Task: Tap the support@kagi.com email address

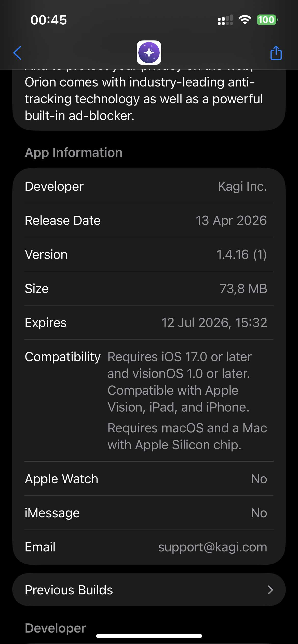Action: coord(212,547)
